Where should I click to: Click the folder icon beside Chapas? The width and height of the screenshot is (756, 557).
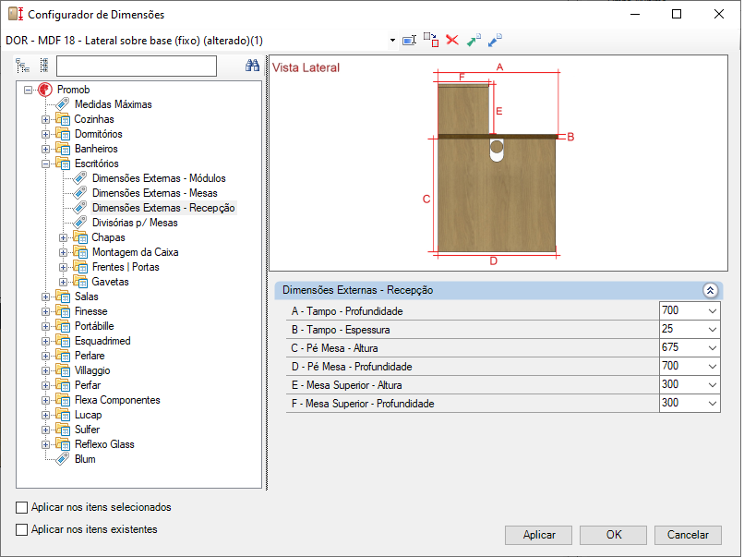(80, 237)
